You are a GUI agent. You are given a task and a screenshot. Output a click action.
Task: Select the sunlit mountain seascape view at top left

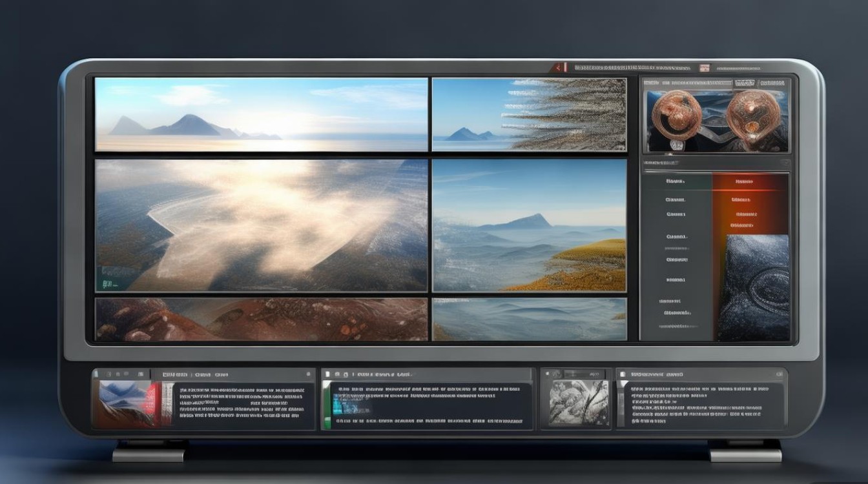coord(261,115)
